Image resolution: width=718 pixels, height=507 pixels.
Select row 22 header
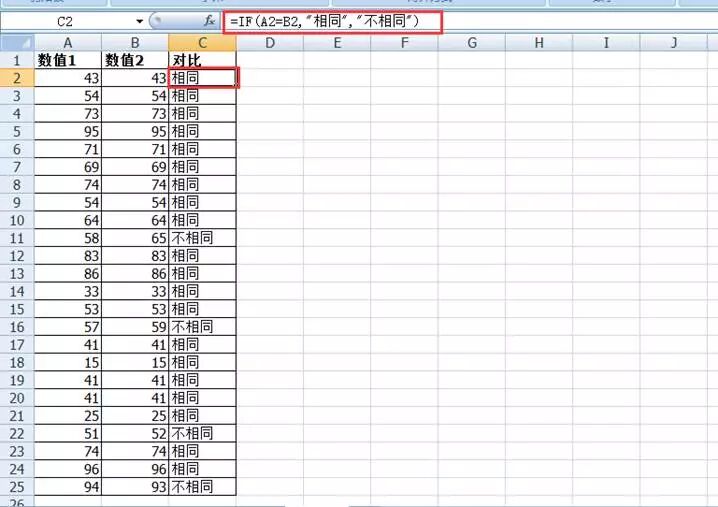click(17, 434)
